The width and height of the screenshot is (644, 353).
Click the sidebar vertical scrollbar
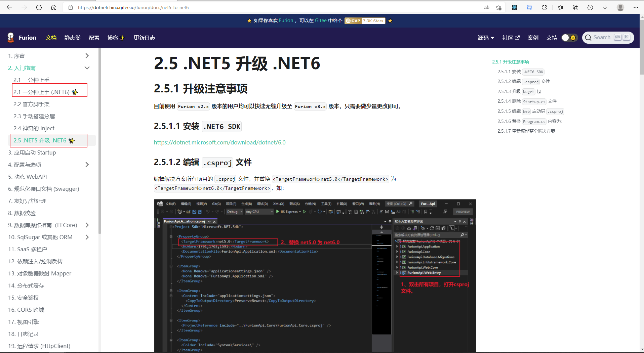pos(99,141)
